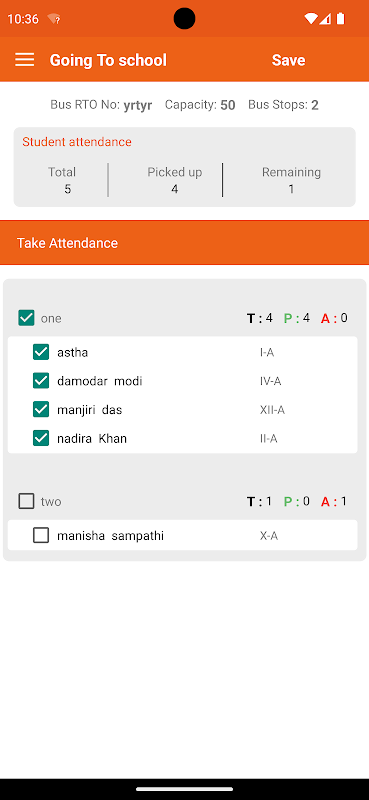Viewport: 369px width, 800px height.
Task: Tap the battery icon in status bar
Action: point(340,19)
